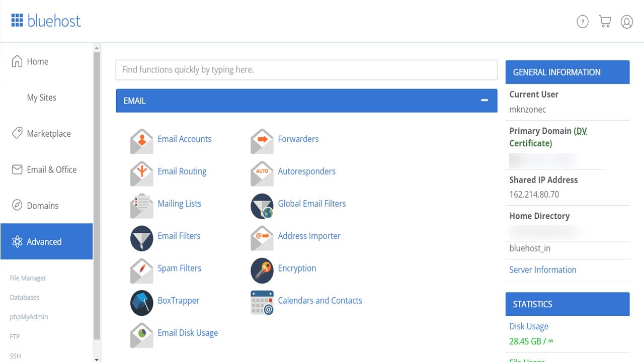Click the BoxTrapper text link
This screenshot has height=362, width=644.
coord(179,301)
